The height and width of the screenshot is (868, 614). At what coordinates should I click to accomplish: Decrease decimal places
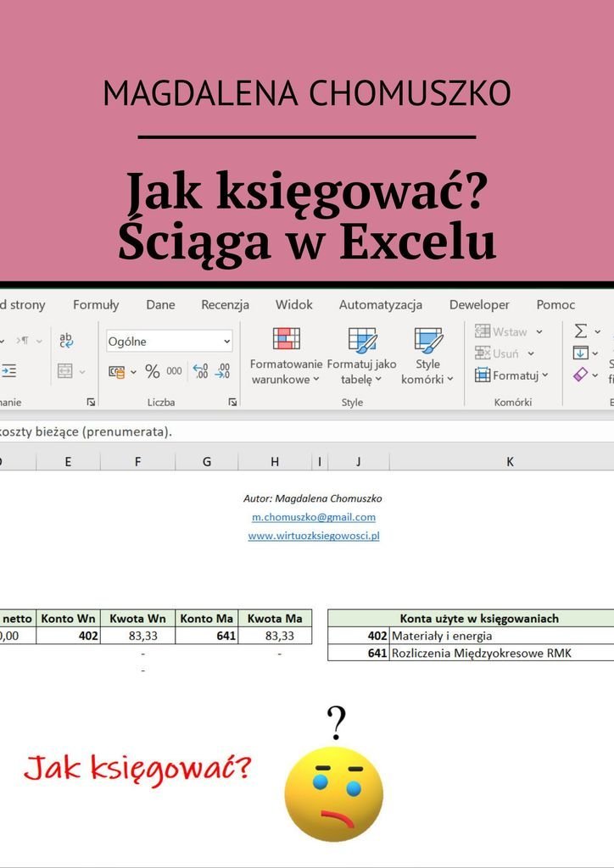(222, 371)
